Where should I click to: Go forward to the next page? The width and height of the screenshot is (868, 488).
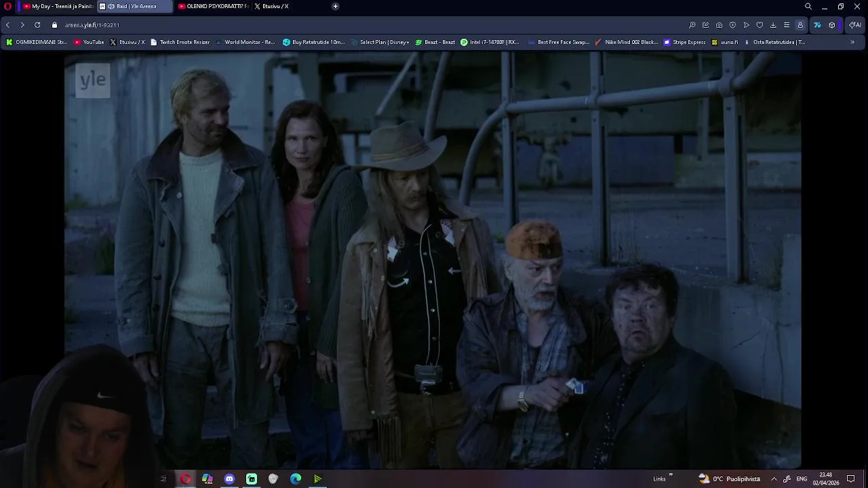tap(22, 25)
